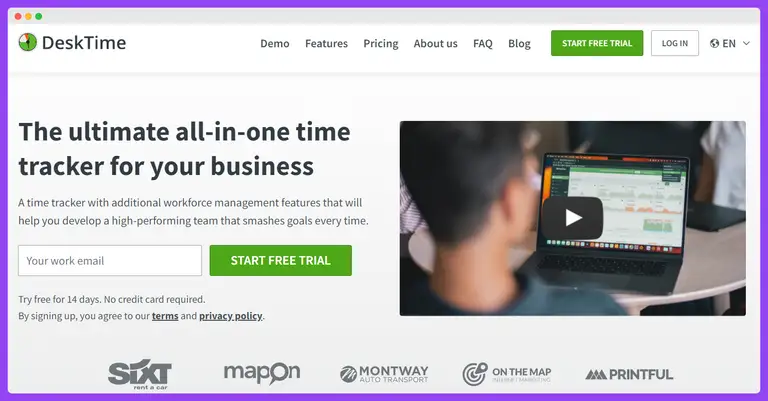Viewport: 768px width, 401px height.
Task: Play the product demo video
Action: click(572, 218)
